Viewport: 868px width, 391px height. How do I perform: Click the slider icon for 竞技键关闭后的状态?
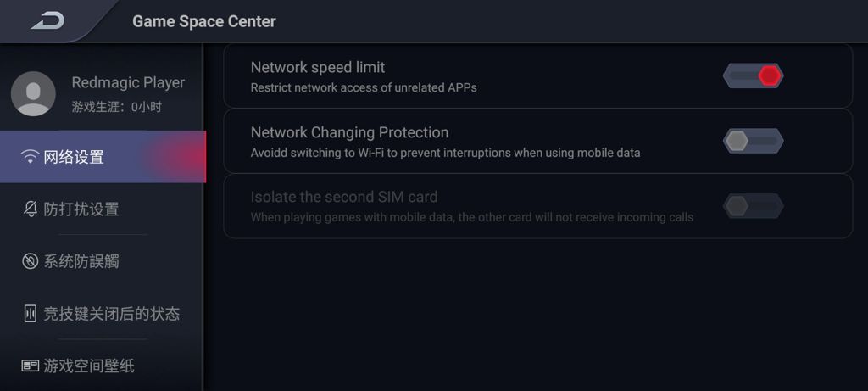pyautogui.click(x=31, y=314)
